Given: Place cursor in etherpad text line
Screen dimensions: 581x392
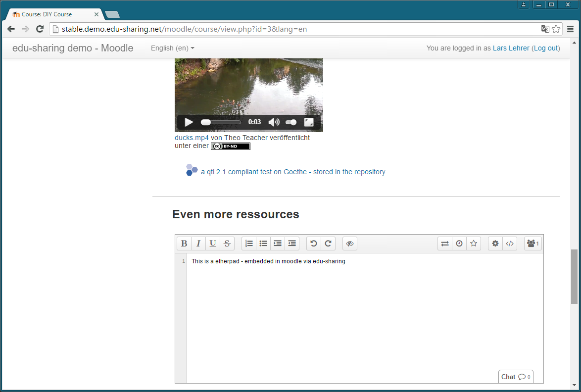Looking at the screenshot, I should pyautogui.click(x=268, y=261).
